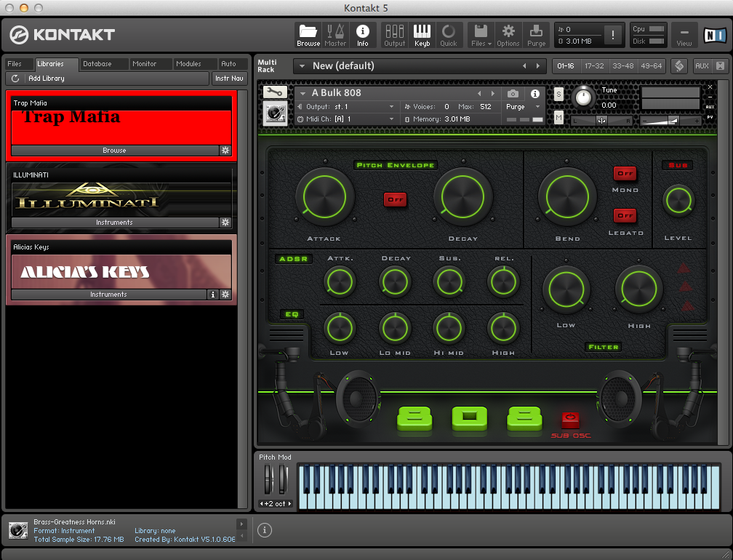The width and height of the screenshot is (733, 560).
Task: Toggle the Master metronome panel icon
Action: pyautogui.click(x=335, y=35)
